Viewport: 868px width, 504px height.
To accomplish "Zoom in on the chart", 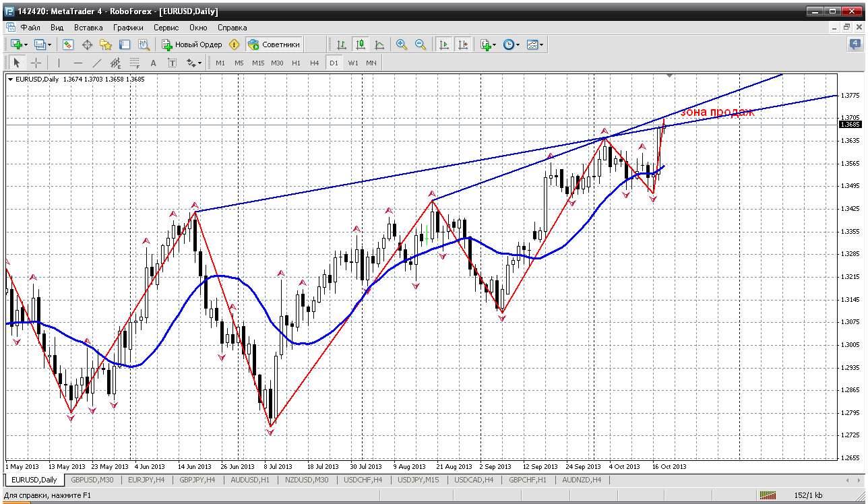I will click(402, 44).
